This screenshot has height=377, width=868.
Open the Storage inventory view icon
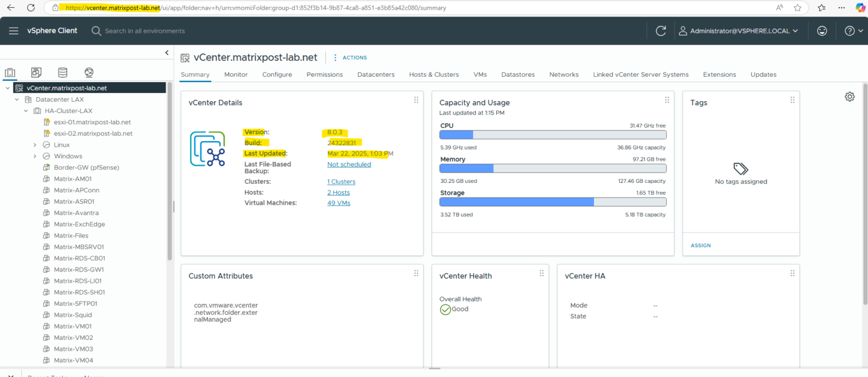(62, 72)
